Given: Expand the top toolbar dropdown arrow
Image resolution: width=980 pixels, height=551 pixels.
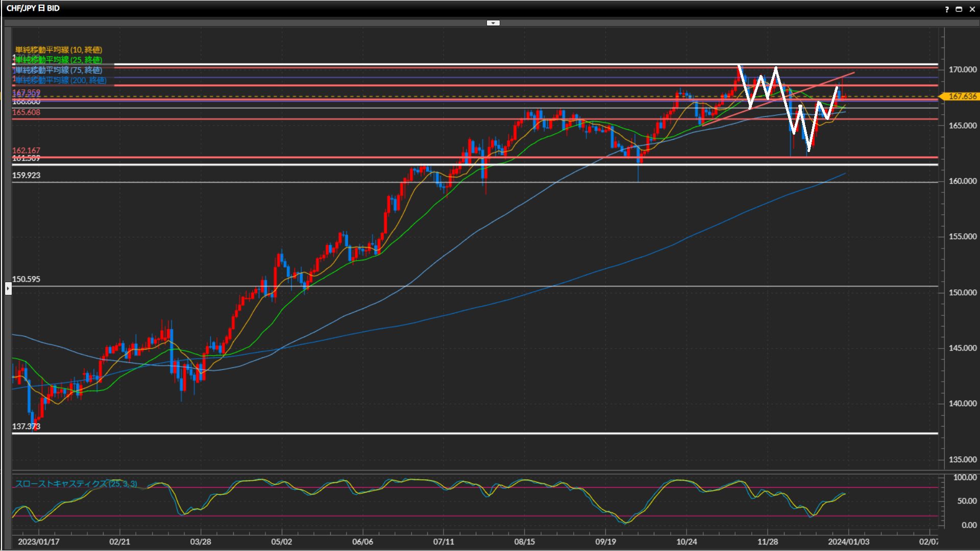Looking at the screenshot, I should [x=493, y=23].
